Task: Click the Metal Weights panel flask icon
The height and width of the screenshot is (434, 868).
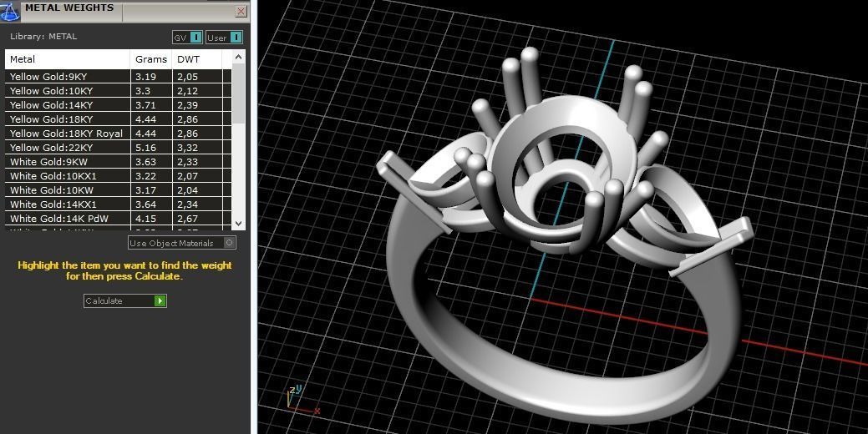Action: coord(10,11)
